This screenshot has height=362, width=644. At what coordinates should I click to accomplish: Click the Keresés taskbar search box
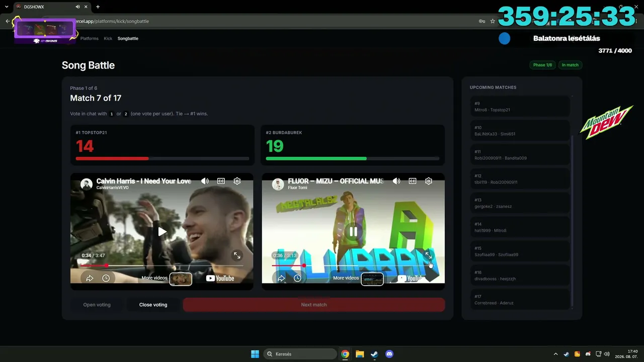300,354
